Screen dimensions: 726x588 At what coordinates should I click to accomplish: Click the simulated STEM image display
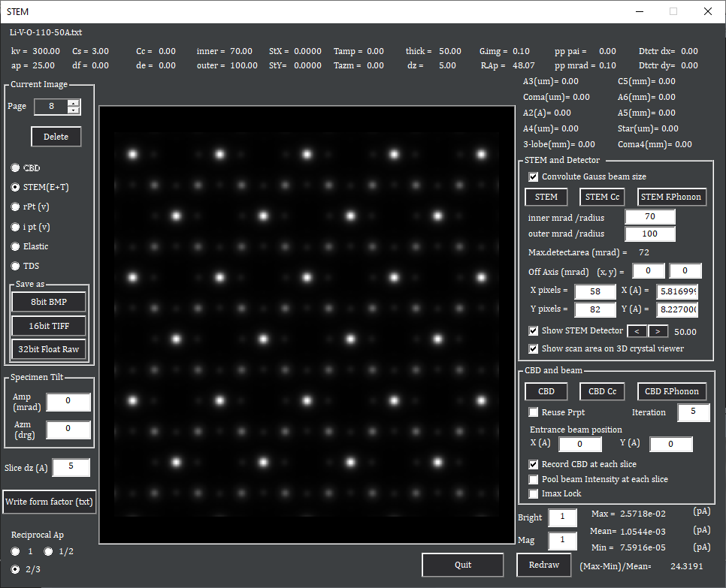307,324
